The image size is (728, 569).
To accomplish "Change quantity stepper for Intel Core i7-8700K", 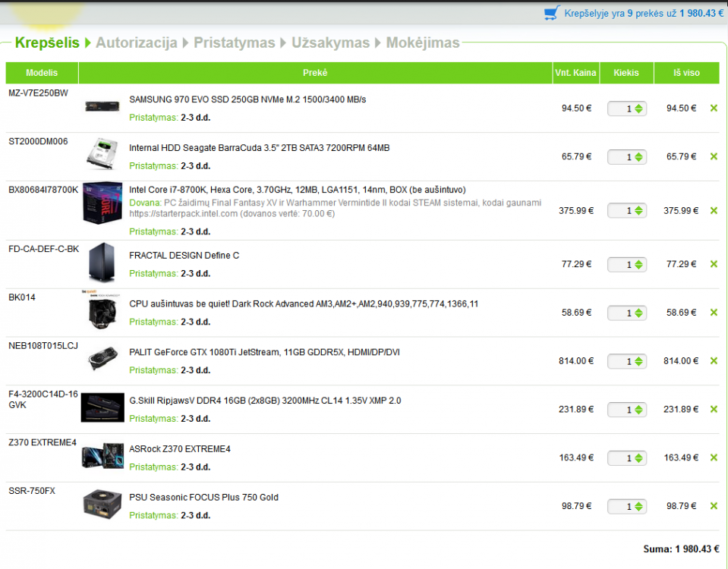I will [639, 211].
